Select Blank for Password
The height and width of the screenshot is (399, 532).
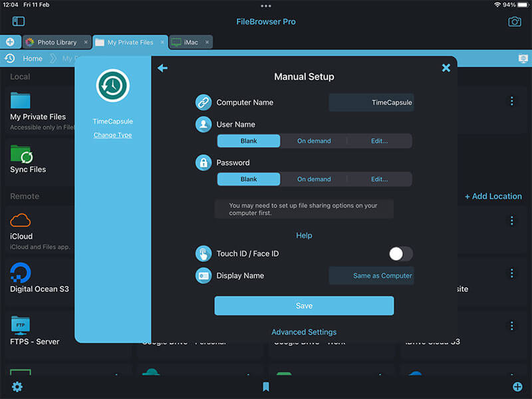[249, 179]
